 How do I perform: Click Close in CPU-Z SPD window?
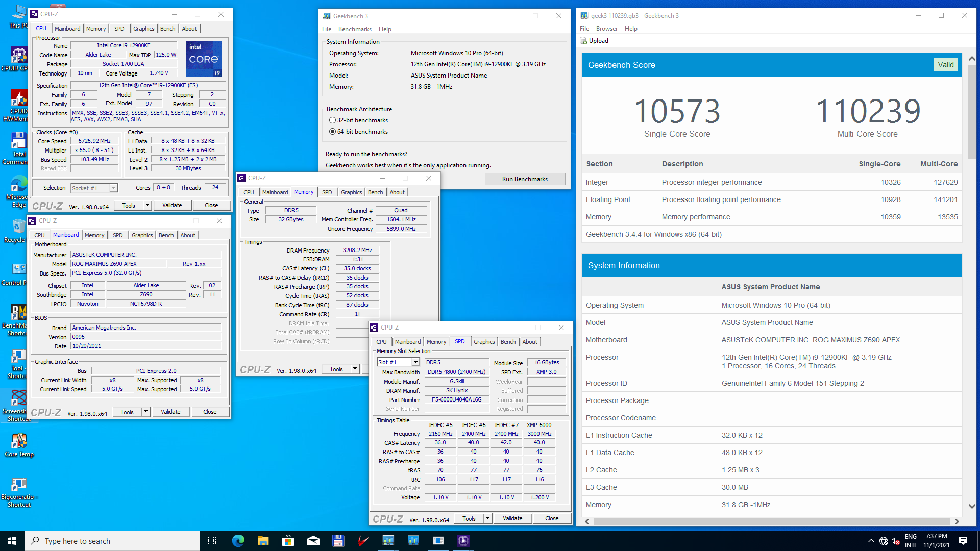(x=552, y=518)
